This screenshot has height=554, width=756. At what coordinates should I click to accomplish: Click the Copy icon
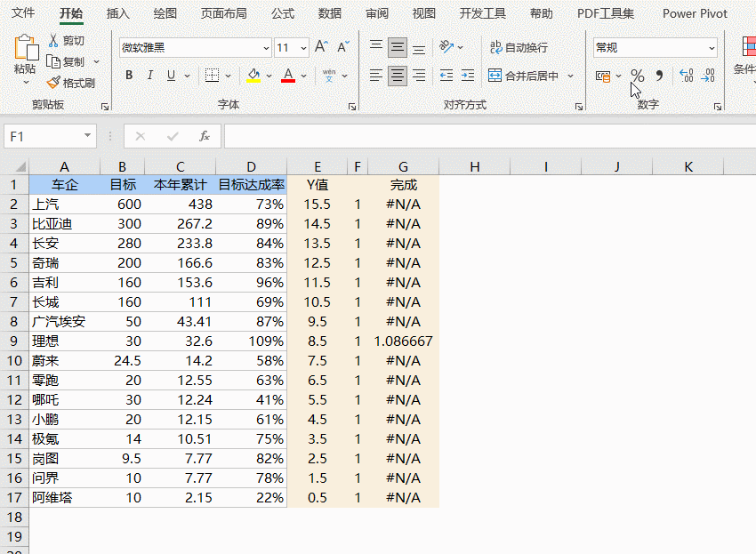[53, 61]
